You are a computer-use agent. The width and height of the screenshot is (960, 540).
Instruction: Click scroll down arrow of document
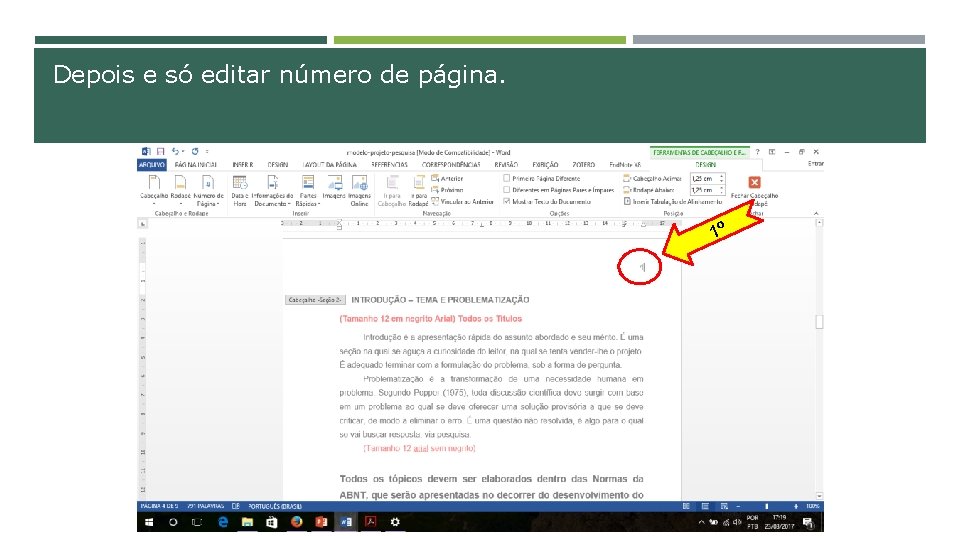[x=820, y=496]
